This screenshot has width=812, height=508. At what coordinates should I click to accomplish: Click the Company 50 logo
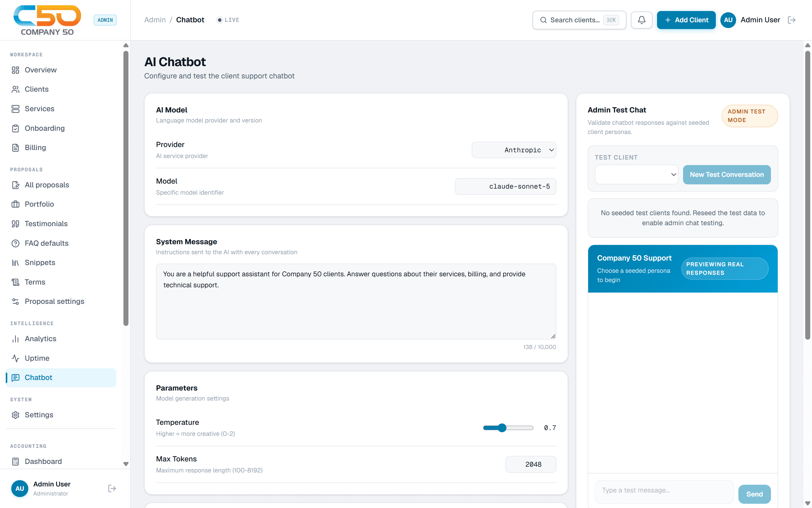[47, 20]
